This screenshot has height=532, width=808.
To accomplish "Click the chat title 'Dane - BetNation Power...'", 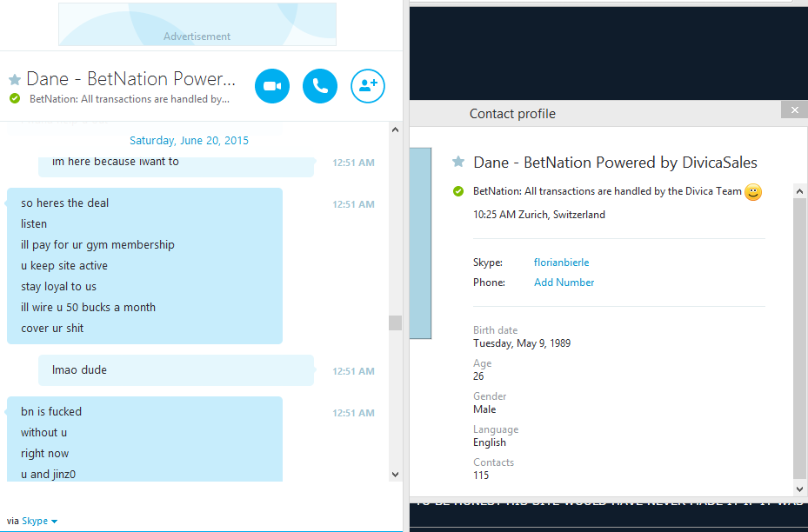I will pos(130,79).
